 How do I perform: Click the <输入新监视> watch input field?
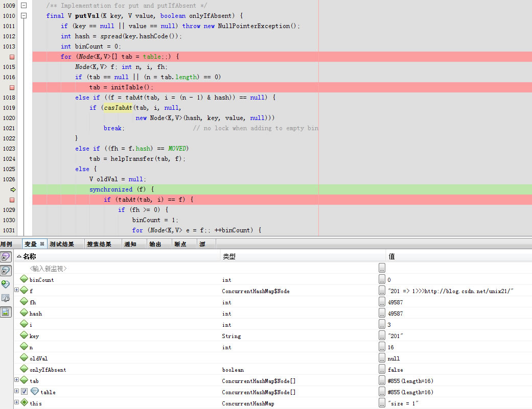pos(48,269)
